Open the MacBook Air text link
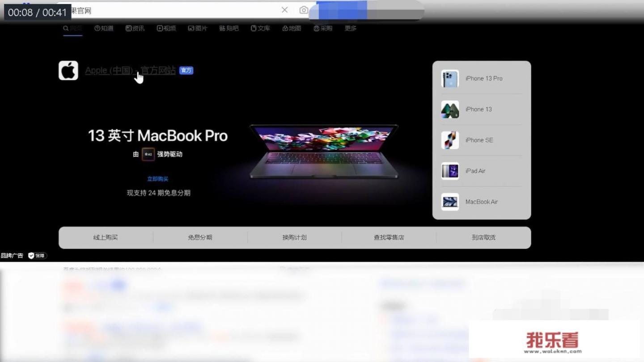 click(x=482, y=202)
